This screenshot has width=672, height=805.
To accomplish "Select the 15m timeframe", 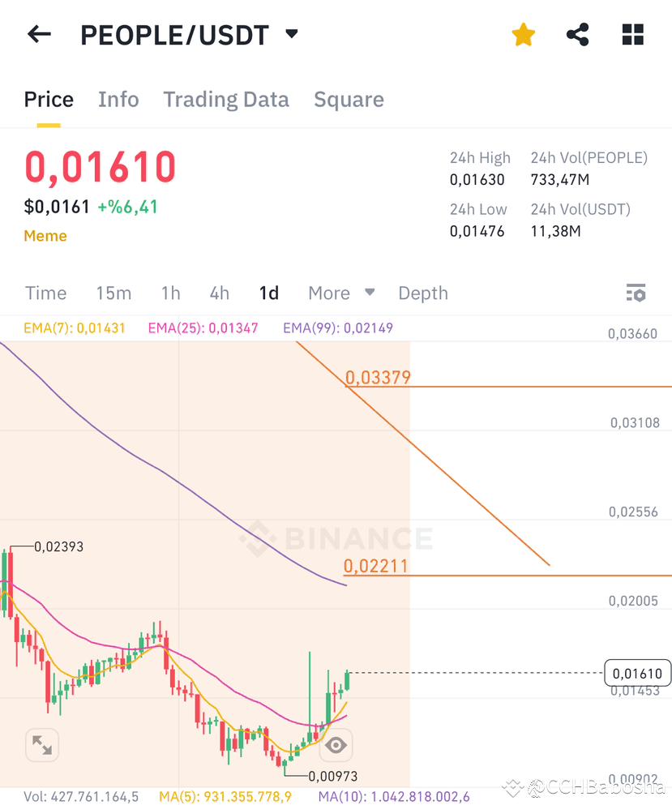I will [x=113, y=293].
